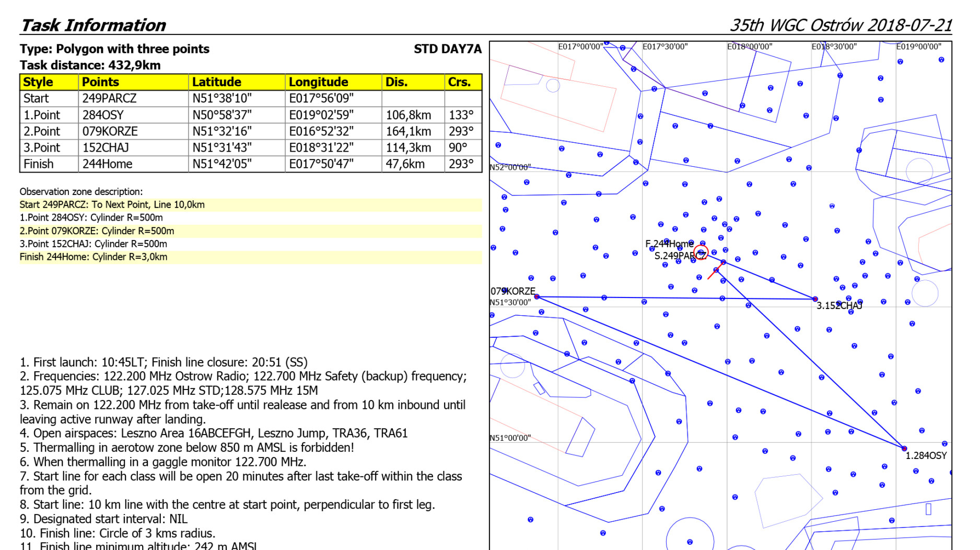Select the Finish row style cell
This screenshot has height=550, width=980.
click(x=39, y=164)
